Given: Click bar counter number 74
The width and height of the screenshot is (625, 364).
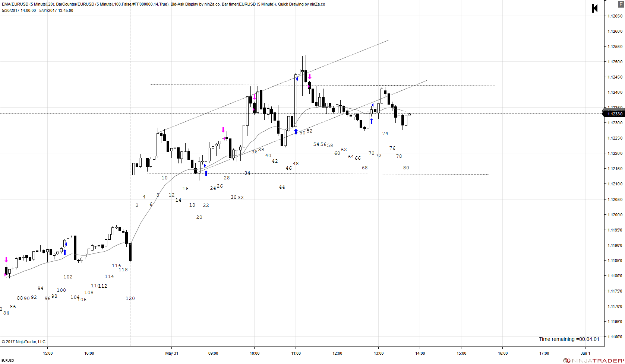Looking at the screenshot, I should point(385,134).
